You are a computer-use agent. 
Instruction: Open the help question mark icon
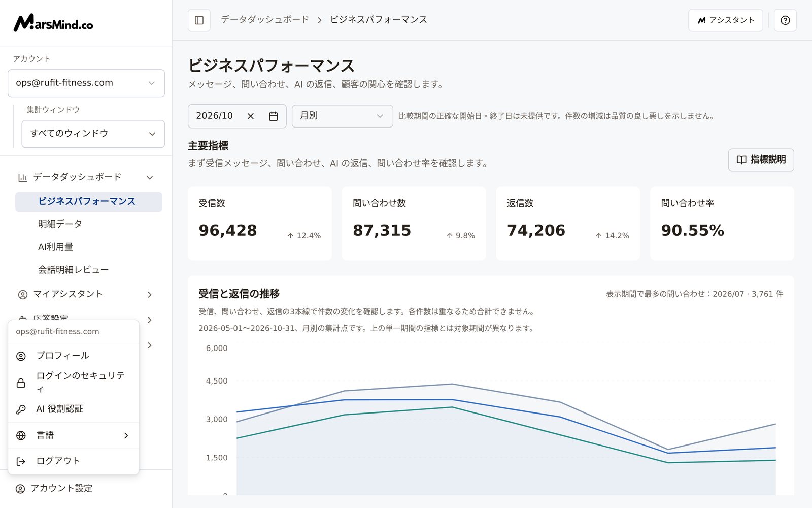click(x=785, y=20)
